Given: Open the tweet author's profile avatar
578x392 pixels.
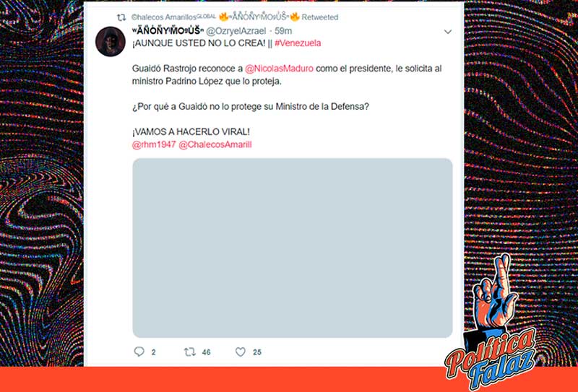Looking at the screenshot, I should (x=111, y=41).
